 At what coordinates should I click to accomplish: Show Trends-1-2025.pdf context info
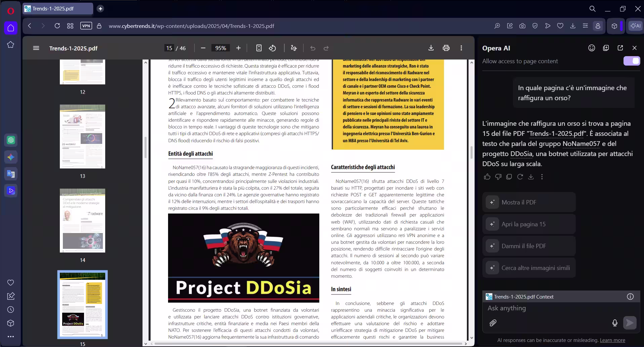coord(630,297)
